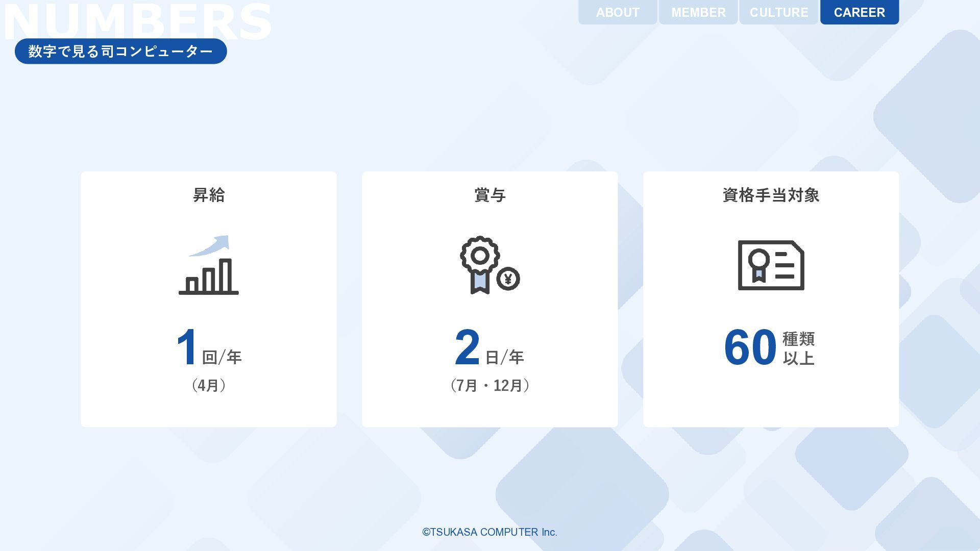Viewport: 980px width, 551px height.
Task: Click the 賞与 card heading
Action: point(489,195)
